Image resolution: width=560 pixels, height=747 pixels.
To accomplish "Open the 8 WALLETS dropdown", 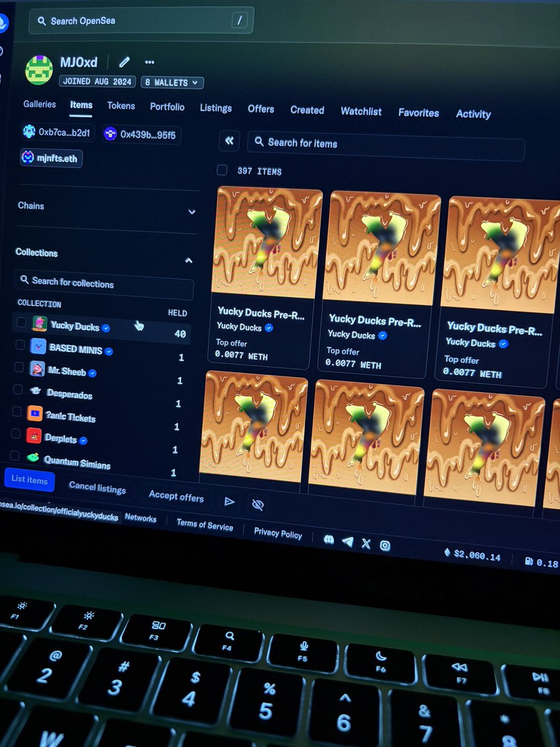I will point(172,82).
